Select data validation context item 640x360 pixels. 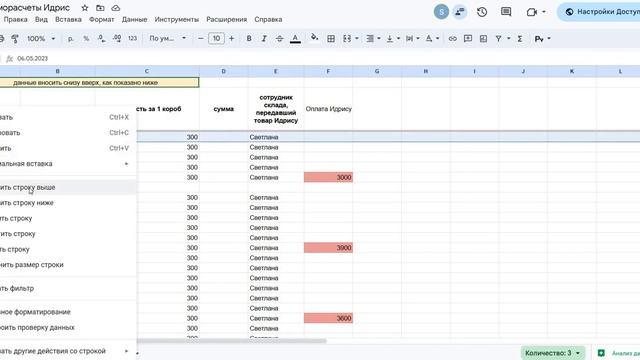click(67, 327)
